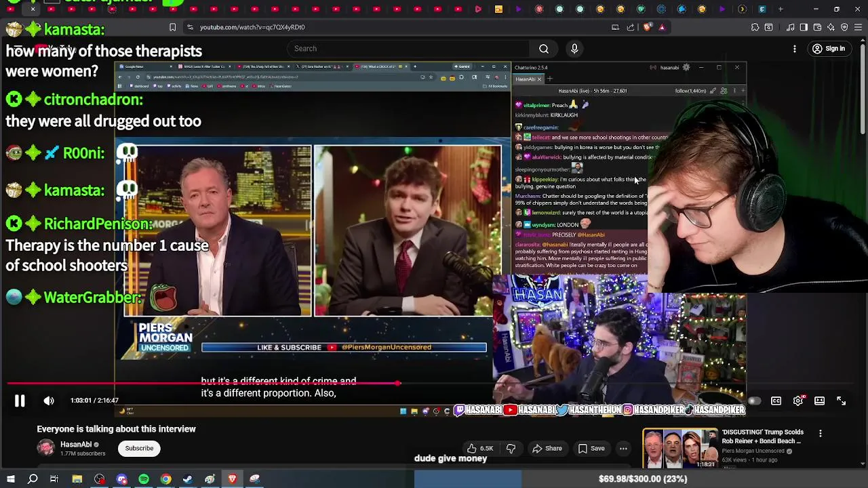Toggle closed captions with the CC button
The width and height of the screenshot is (868, 488).
[x=776, y=401]
